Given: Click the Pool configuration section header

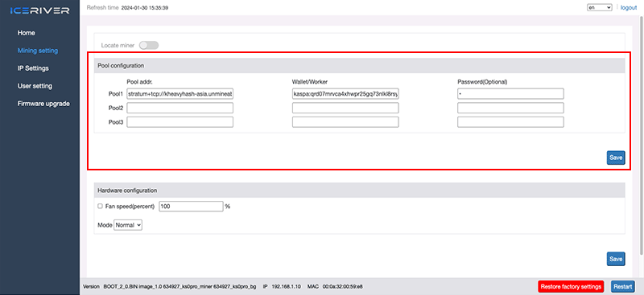Looking at the screenshot, I should 359,66.
